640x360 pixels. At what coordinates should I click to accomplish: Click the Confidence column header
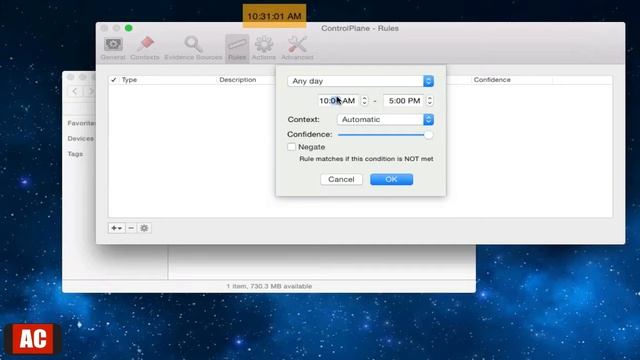click(x=511, y=80)
